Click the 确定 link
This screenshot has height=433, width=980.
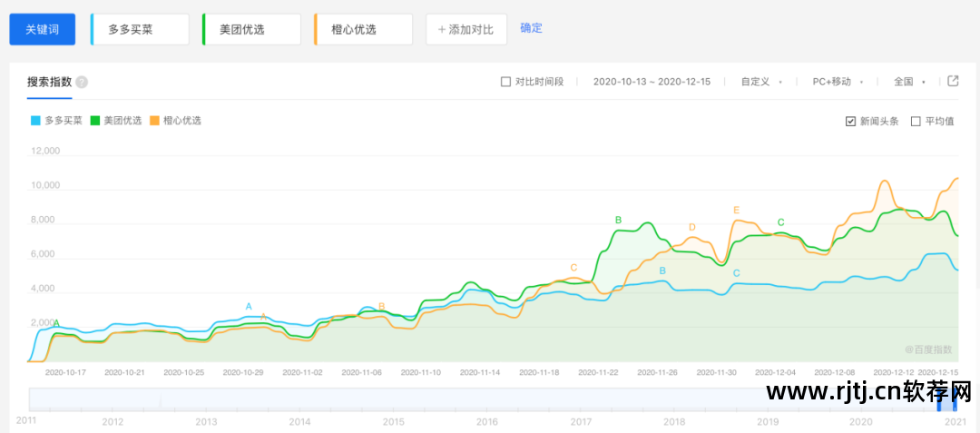tap(531, 28)
